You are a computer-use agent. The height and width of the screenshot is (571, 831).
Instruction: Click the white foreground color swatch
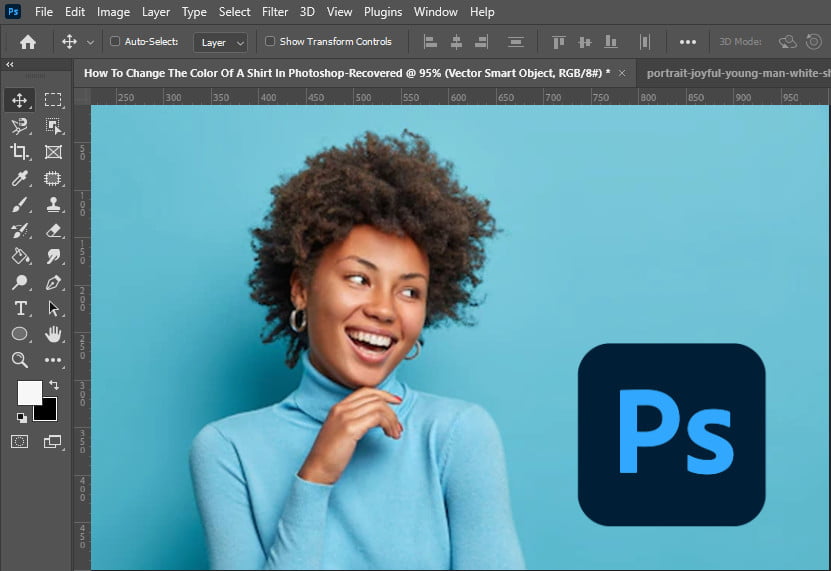(x=29, y=392)
